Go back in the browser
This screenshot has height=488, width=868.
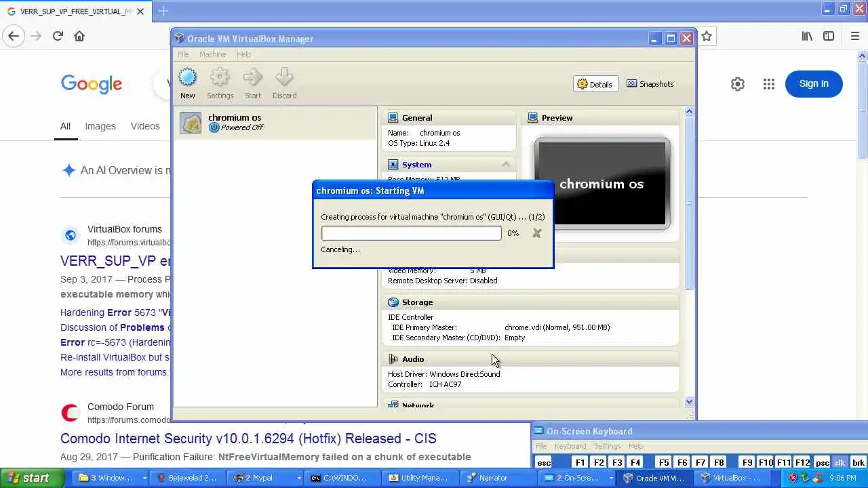[14, 37]
